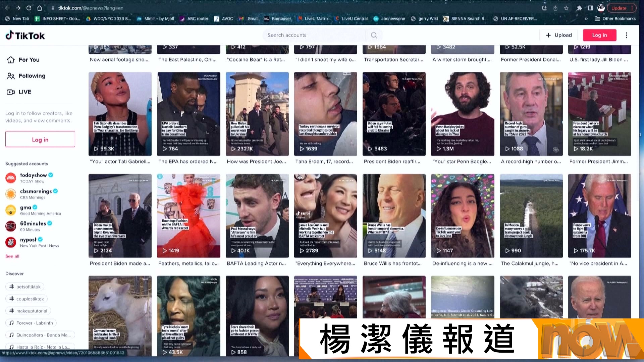Open Other Bookmarks folder
The image size is (644, 362).
(615, 19)
